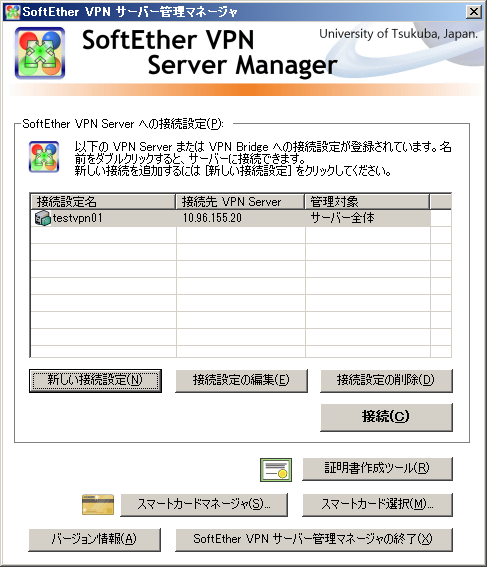Select the testvpn01 connection row

[x=231, y=218]
